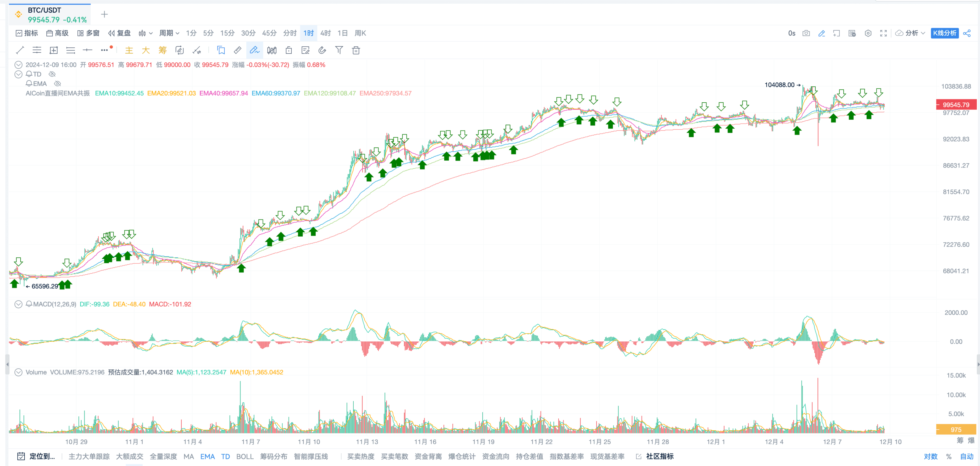Open 多窗 multi-window layout
The width and height of the screenshot is (980, 466).
point(88,33)
